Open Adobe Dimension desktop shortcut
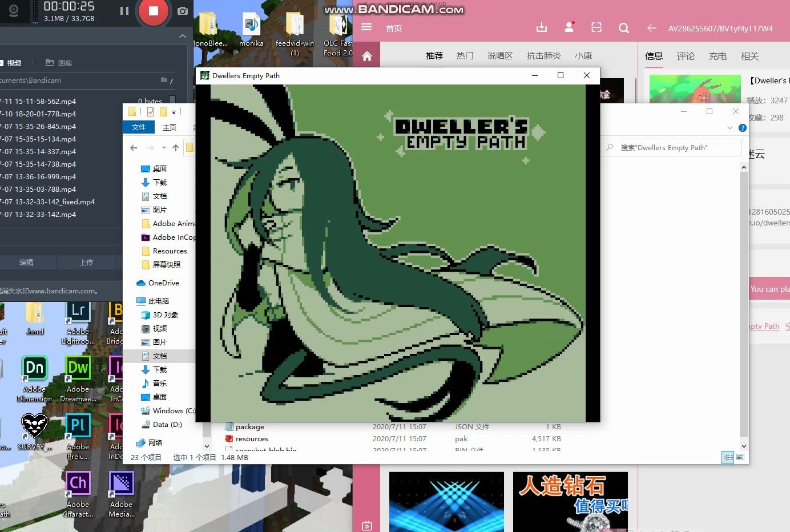 point(34,380)
